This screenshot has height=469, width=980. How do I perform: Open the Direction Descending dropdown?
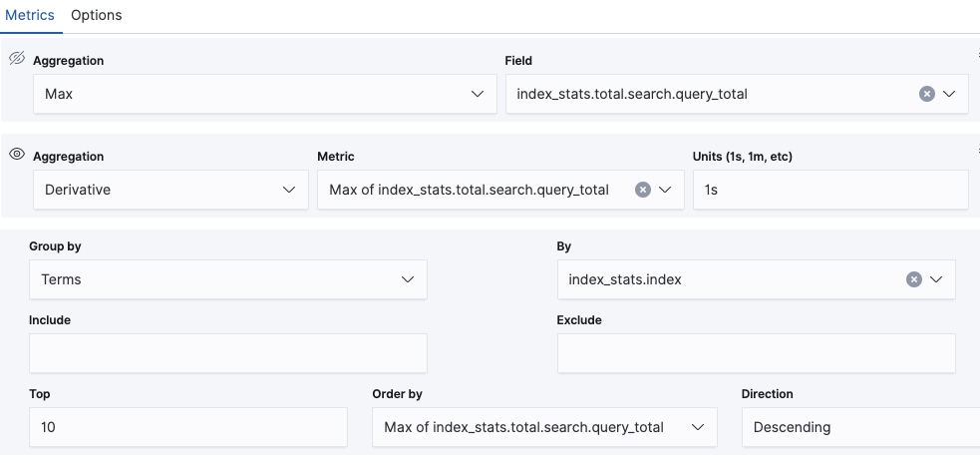tap(859, 427)
